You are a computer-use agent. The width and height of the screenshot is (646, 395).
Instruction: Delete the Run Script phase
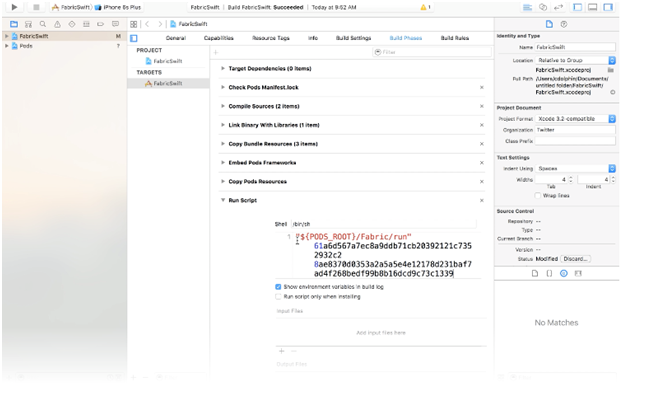pyautogui.click(x=482, y=201)
